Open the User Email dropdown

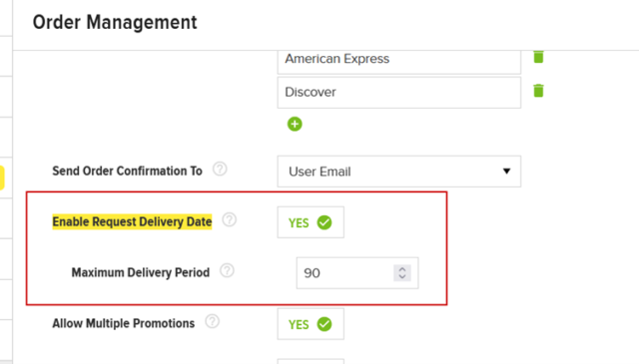399,172
